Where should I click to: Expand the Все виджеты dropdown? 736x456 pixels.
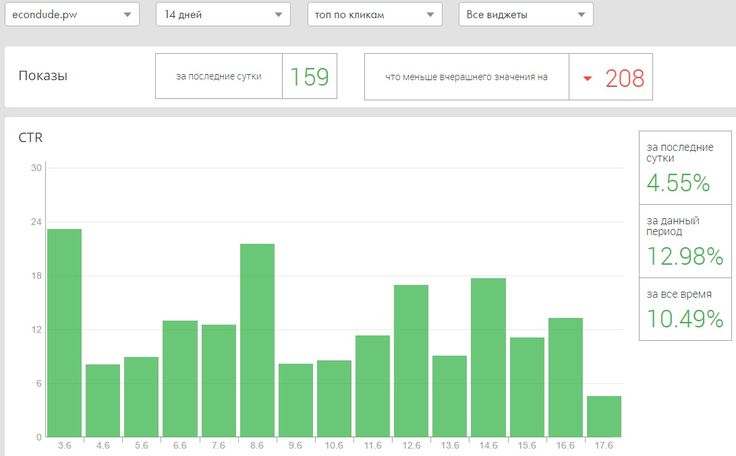(x=525, y=15)
